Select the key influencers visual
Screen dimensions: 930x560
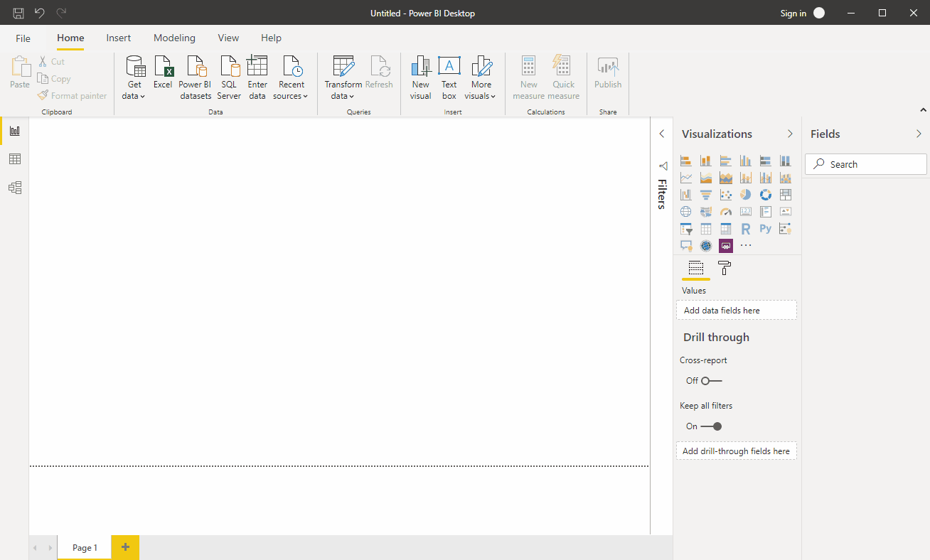point(786,229)
